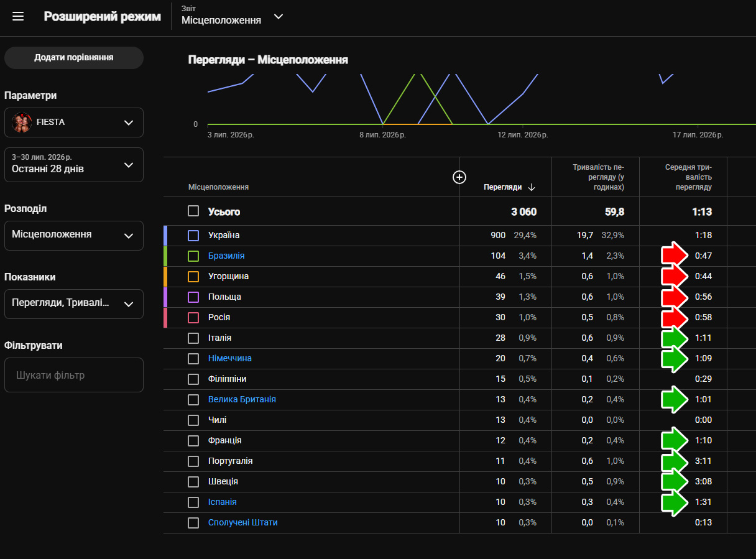Image resolution: width=756 pixels, height=559 pixels.
Task: Open the Велика Британія country link
Action: click(x=242, y=399)
